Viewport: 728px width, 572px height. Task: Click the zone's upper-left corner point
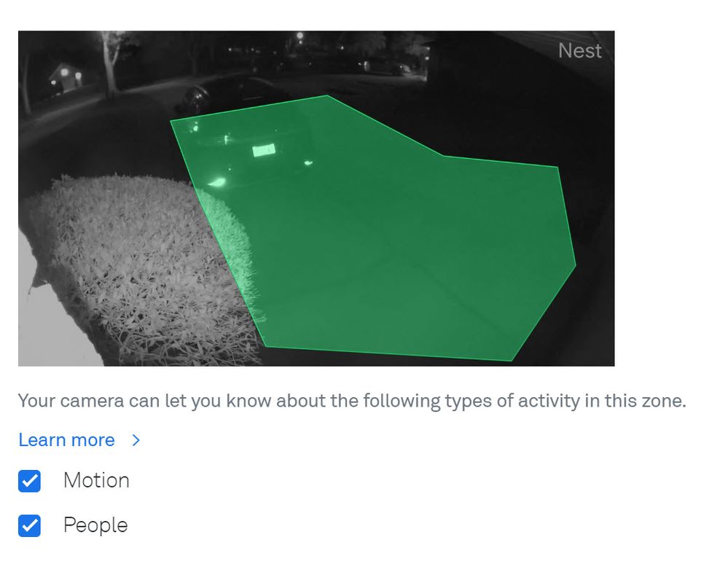(x=171, y=121)
